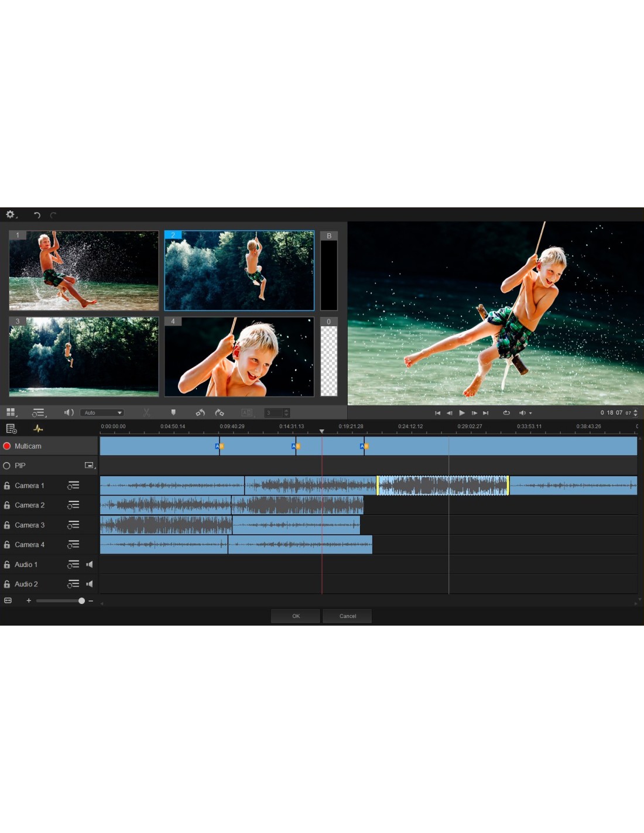Step forward one frame
Screen dimensions: 644x833
pos(474,413)
